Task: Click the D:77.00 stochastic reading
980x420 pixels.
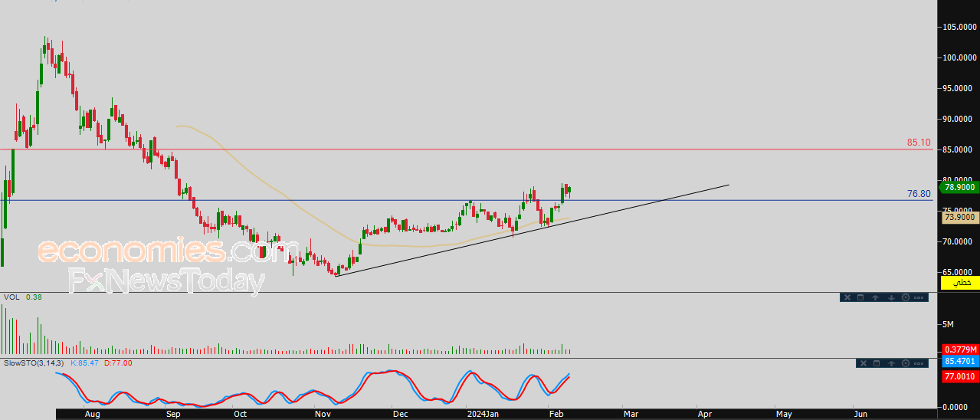Action: 117,363
